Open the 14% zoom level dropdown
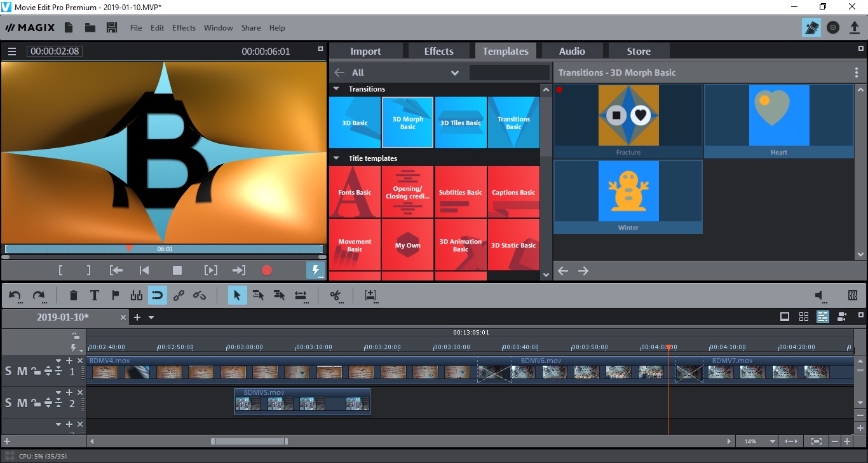 click(773, 441)
